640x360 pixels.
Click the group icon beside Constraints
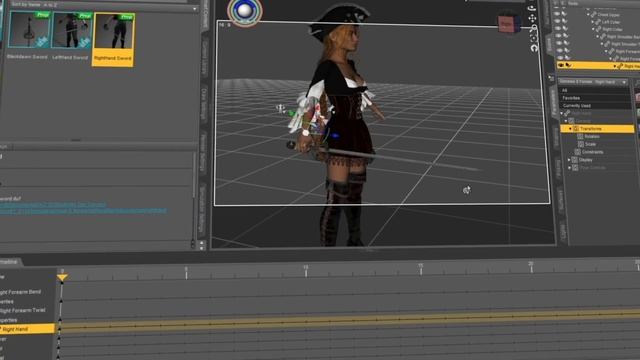pyautogui.click(x=577, y=152)
